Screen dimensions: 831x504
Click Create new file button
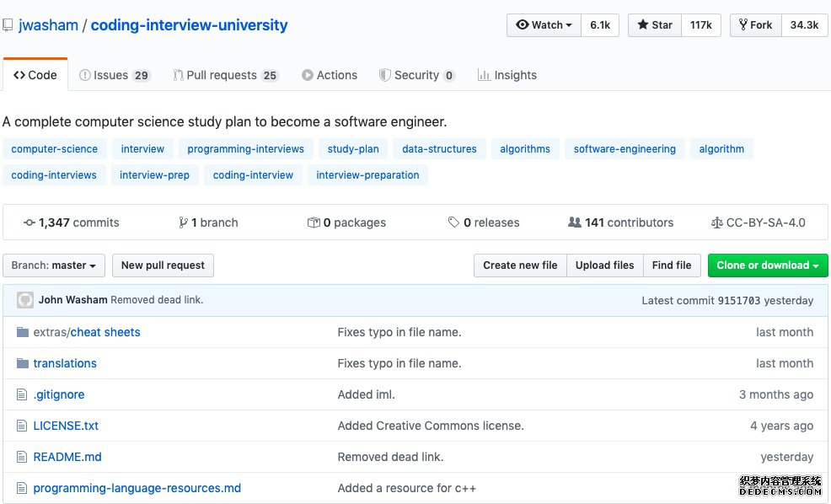(520, 265)
